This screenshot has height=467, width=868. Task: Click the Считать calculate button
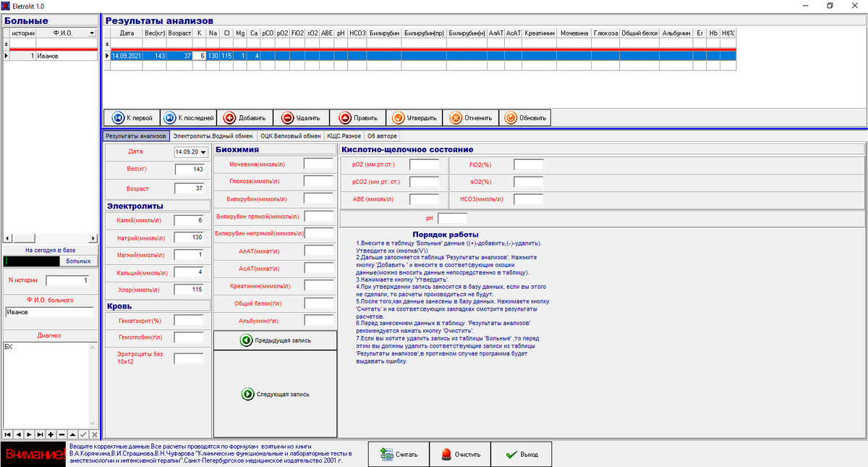click(399, 455)
